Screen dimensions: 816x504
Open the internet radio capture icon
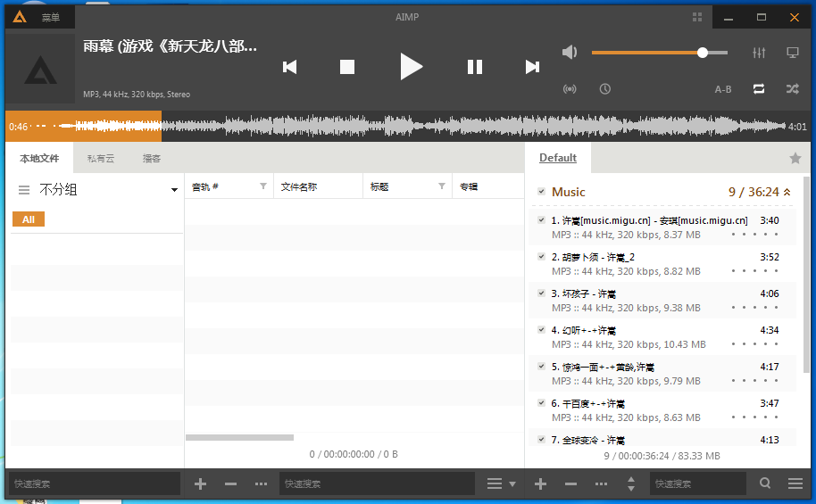570,89
